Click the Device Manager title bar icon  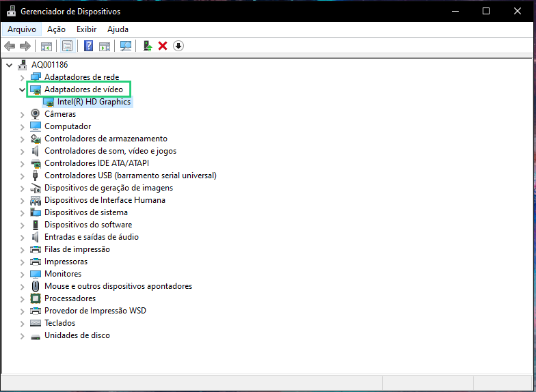coord(11,11)
